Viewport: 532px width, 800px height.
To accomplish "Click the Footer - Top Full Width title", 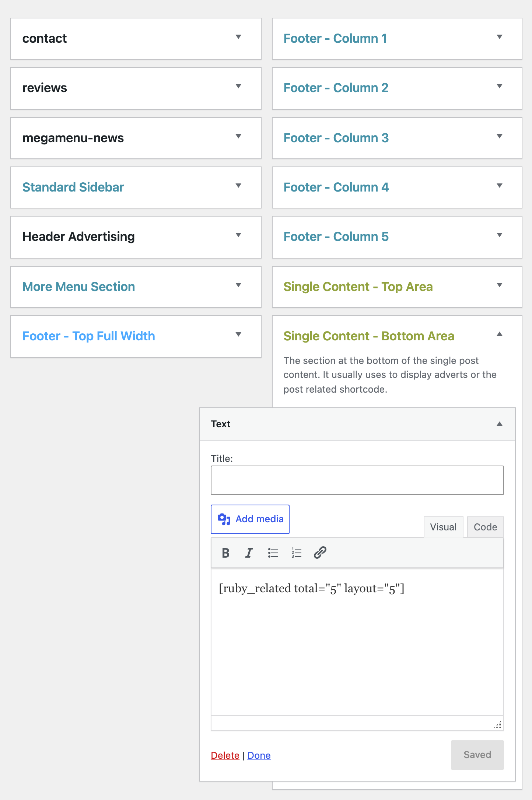I will coord(89,336).
